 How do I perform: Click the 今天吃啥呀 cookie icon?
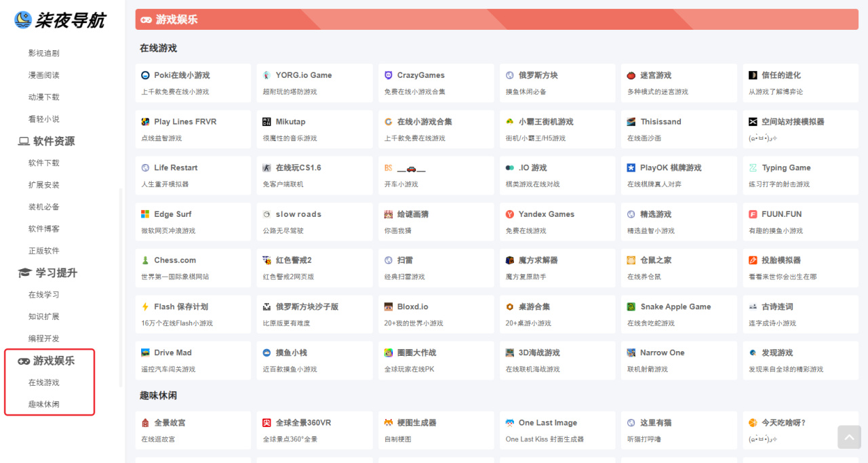tap(753, 423)
